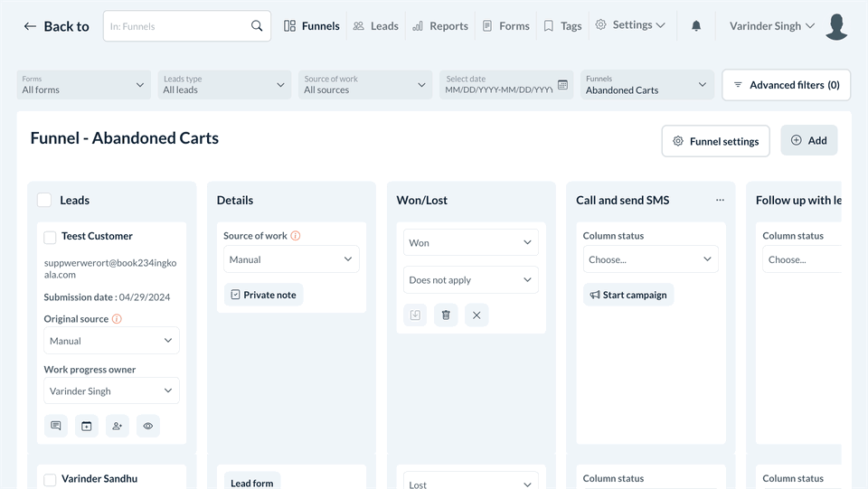
Task: Open the three-dot menu for Call and send SMS
Action: click(x=720, y=200)
